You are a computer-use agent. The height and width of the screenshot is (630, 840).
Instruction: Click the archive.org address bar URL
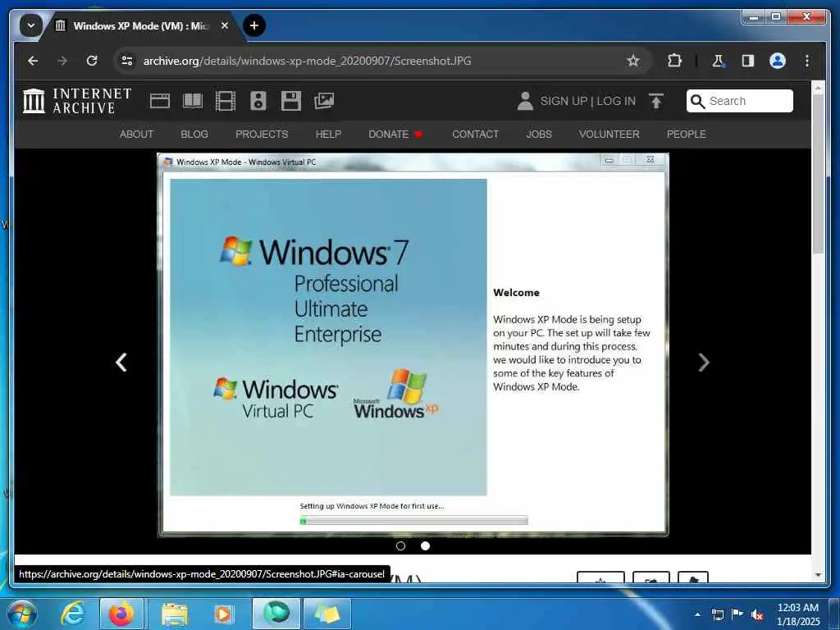click(x=307, y=61)
